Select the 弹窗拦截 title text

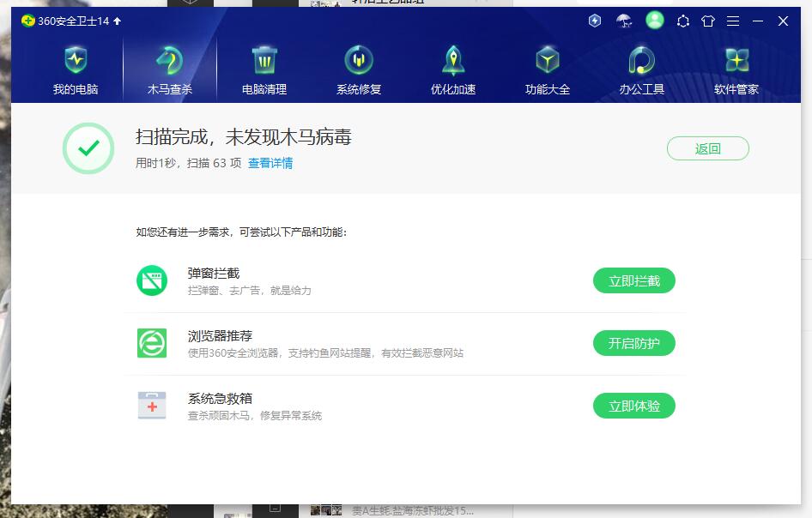[x=214, y=274]
